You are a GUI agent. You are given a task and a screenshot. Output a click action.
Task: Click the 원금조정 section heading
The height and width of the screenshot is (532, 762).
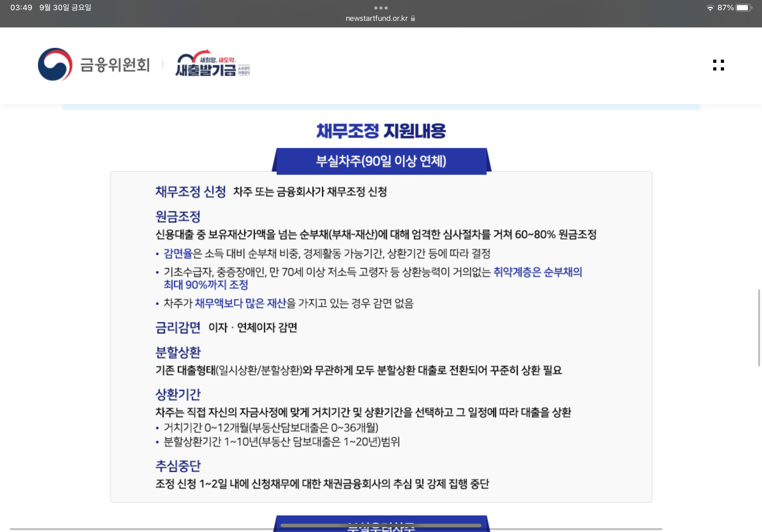click(x=178, y=217)
